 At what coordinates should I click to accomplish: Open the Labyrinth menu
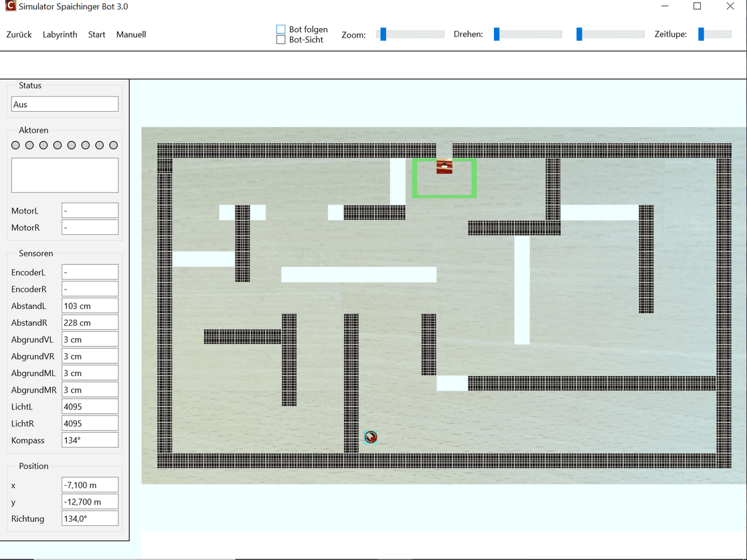coord(60,35)
